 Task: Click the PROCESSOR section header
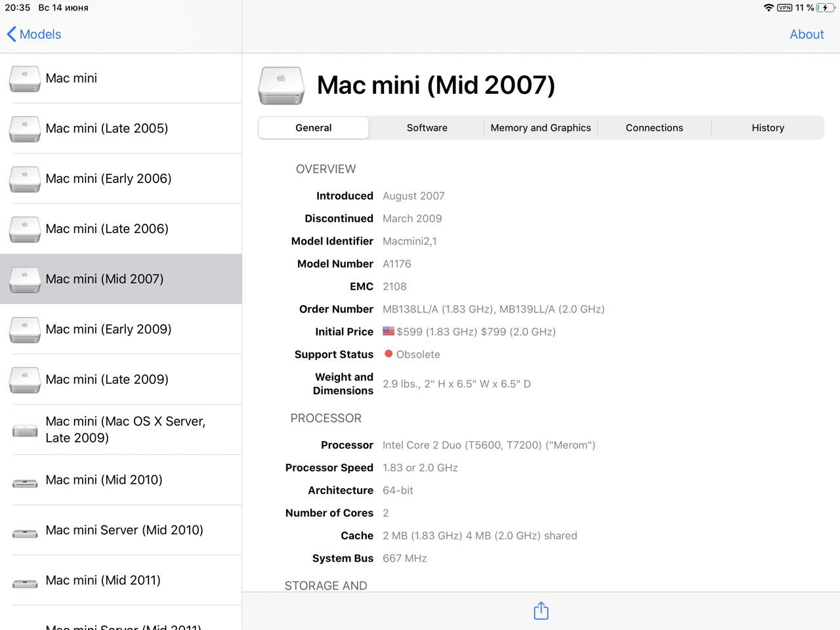click(325, 418)
